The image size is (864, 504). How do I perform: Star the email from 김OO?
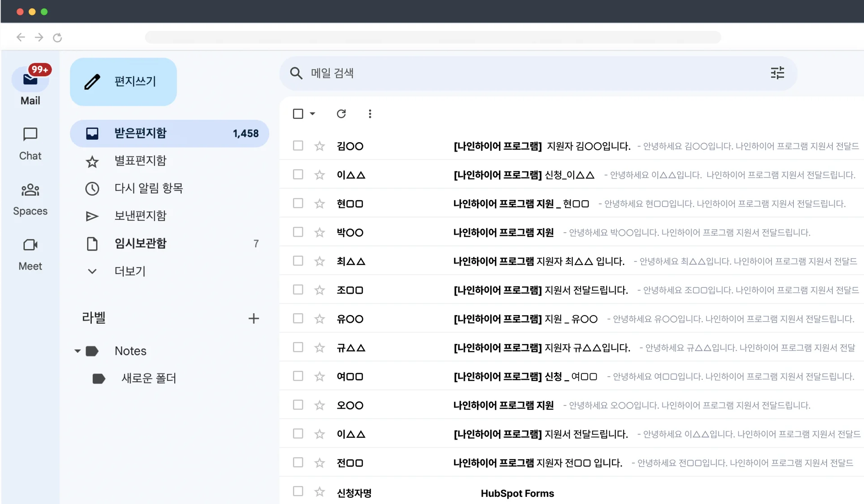coord(319,146)
